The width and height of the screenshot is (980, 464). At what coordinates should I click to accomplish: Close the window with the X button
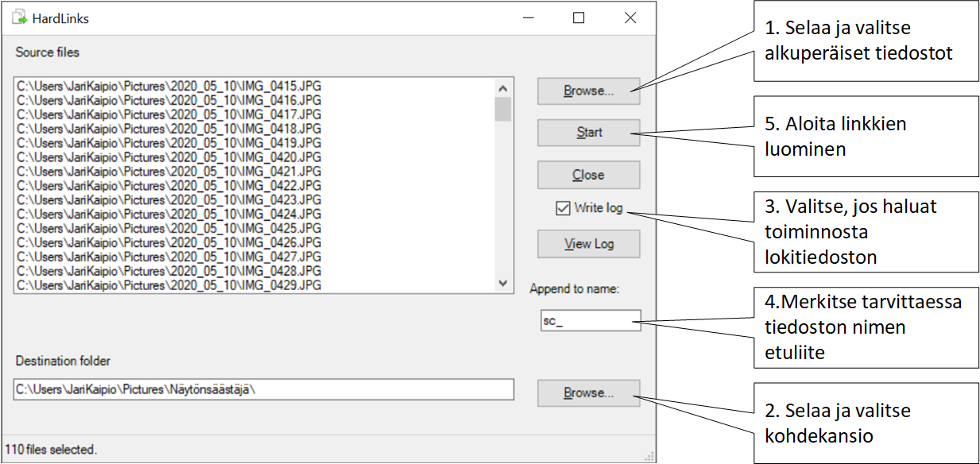click(630, 17)
